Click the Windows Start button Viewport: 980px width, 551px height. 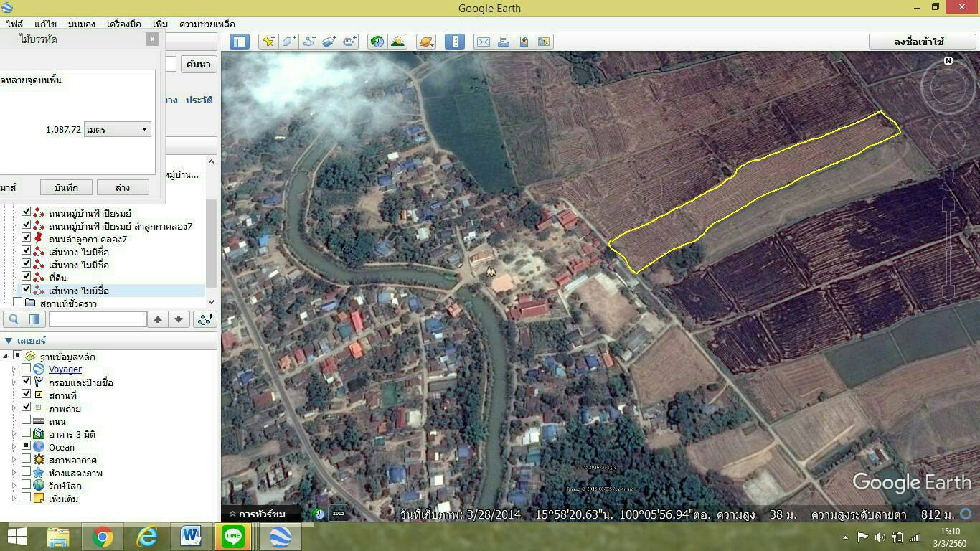coord(17,537)
